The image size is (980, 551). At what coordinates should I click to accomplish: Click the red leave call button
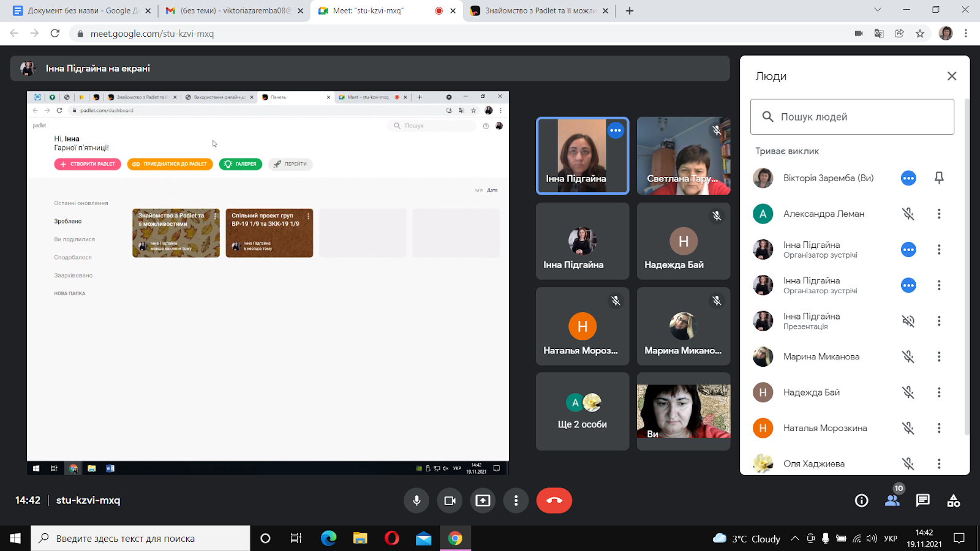[554, 500]
